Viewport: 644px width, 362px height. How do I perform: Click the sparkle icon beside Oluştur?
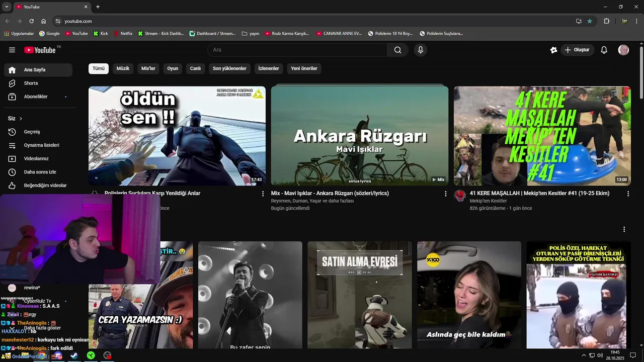click(554, 50)
